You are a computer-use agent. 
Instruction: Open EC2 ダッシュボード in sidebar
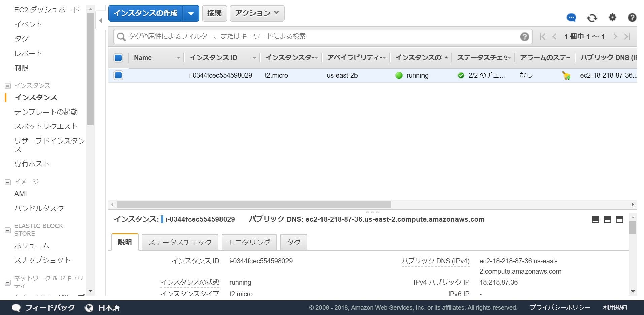click(47, 10)
